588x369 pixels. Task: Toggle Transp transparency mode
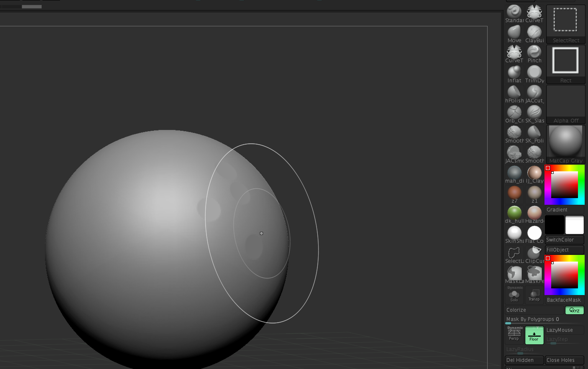[x=534, y=294]
